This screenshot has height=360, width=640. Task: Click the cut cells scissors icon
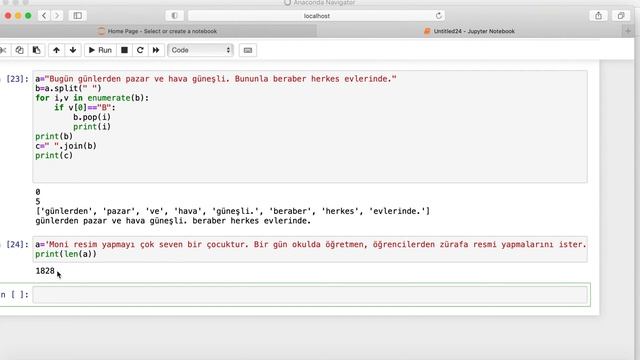[3, 50]
